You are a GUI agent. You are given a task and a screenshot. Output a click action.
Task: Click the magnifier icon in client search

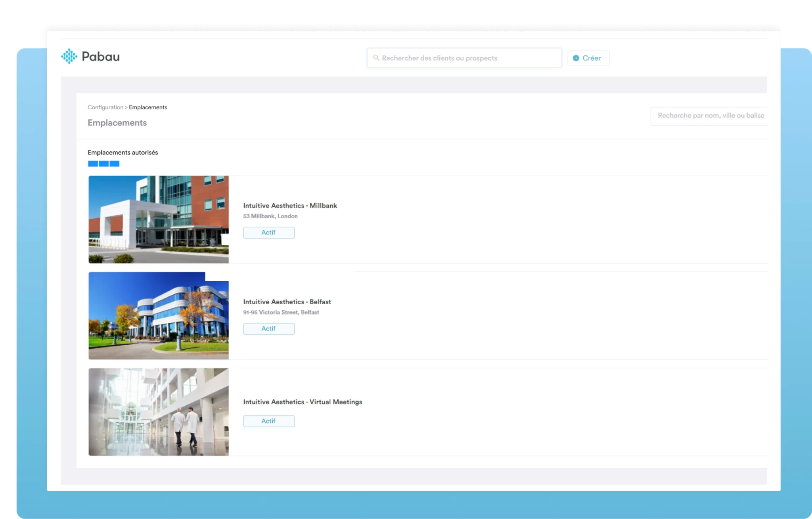coord(376,58)
